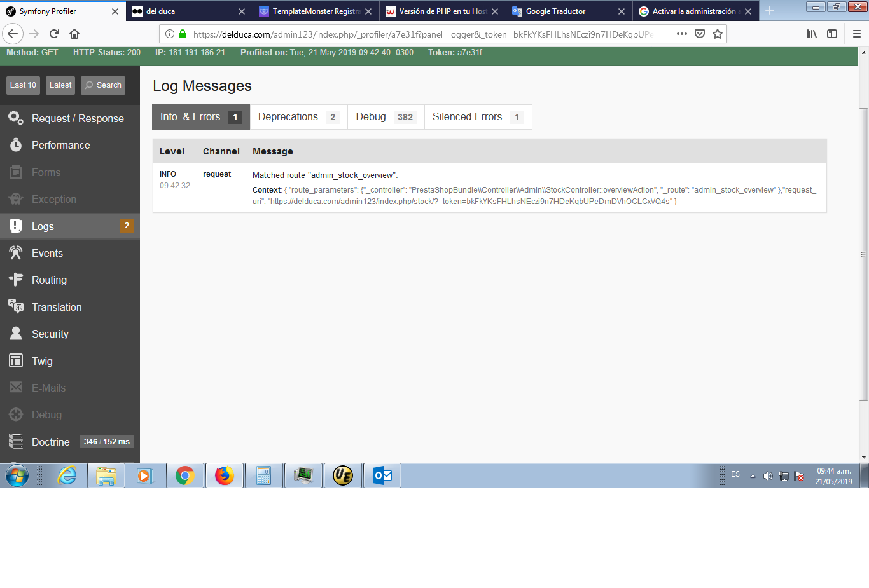Viewport: 869px width, 588px height.
Task: Select the Debug crosshair icon in sidebar
Action: click(x=16, y=414)
